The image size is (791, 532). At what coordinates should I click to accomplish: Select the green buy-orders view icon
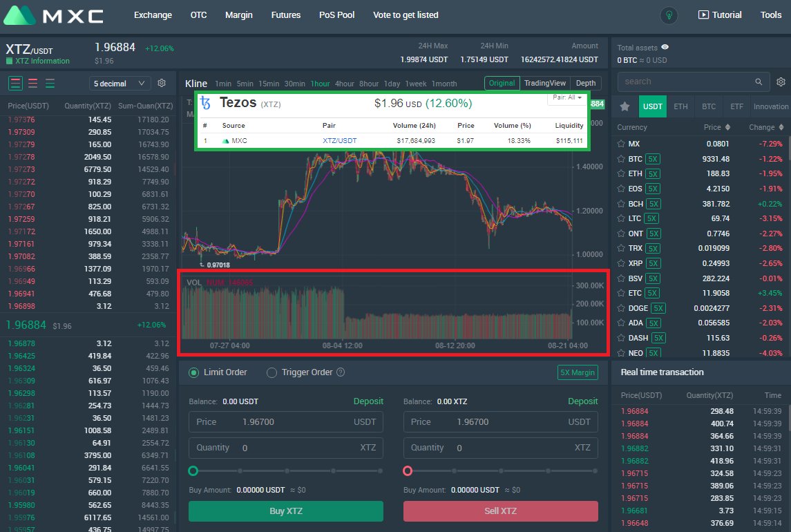(50, 84)
